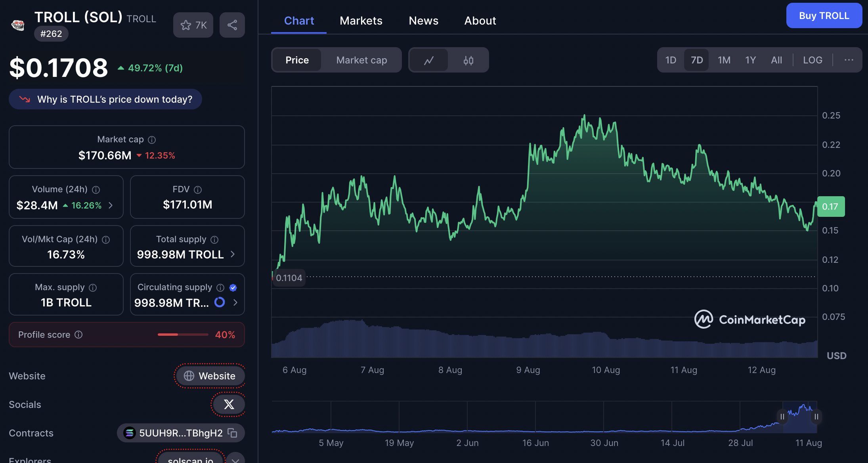Click the 40% profile score value
Viewport: 868px width, 463px height.
225,335
